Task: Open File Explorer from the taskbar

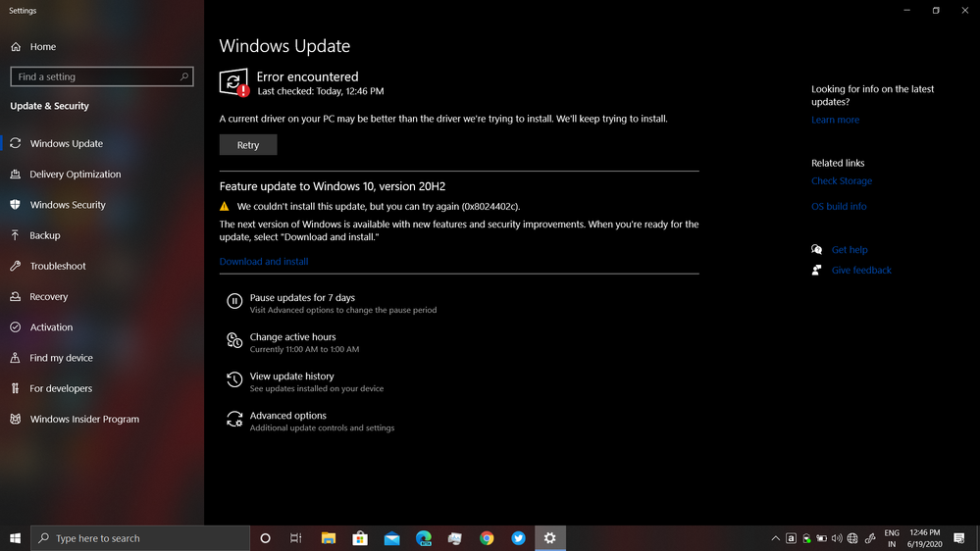Action: [328, 538]
